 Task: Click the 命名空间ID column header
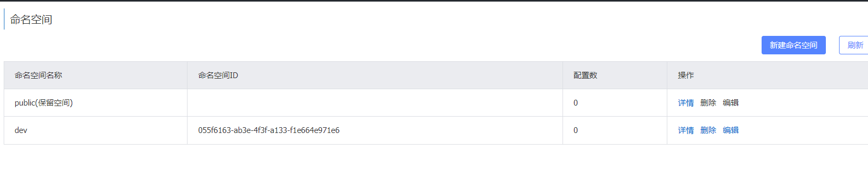click(x=218, y=75)
